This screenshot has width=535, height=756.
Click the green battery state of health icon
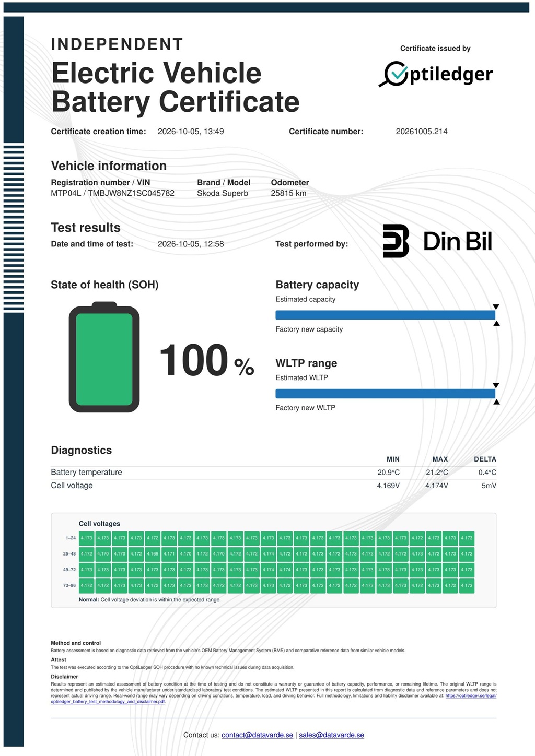(x=104, y=357)
